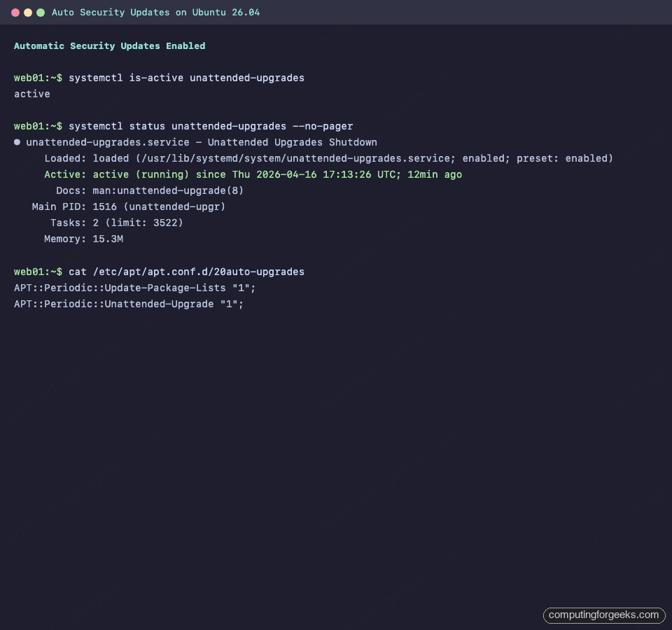Click the APT::Periodic::Update-Package-Lists config line

[x=140, y=288]
